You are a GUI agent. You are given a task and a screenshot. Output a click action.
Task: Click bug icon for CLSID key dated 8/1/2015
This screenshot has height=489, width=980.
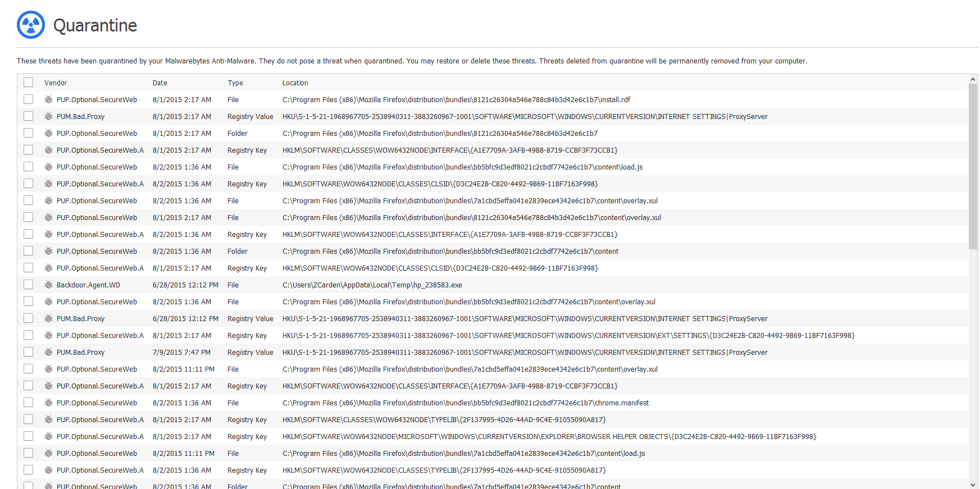[x=49, y=268]
